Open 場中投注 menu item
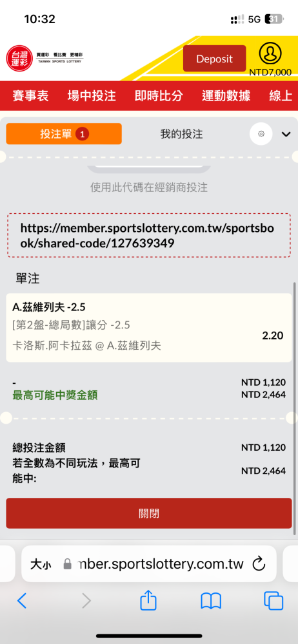The height and width of the screenshot is (644, 298). pyautogui.click(x=92, y=96)
